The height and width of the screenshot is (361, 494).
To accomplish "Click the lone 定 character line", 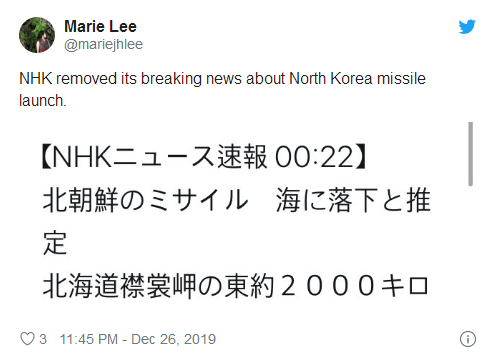I will (55, 243).
